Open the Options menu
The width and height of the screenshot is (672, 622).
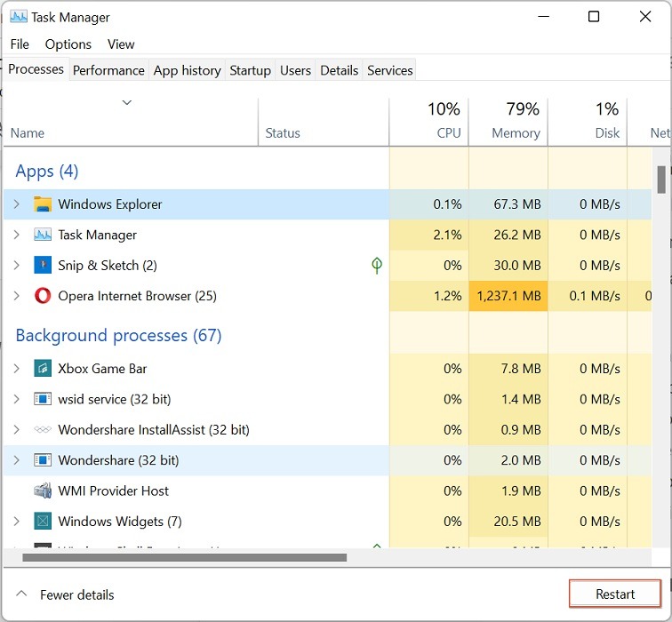tap(68, 44)
